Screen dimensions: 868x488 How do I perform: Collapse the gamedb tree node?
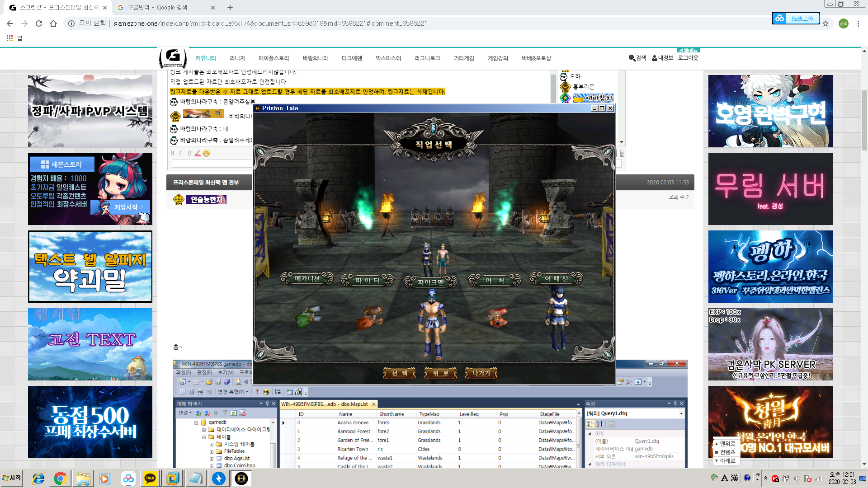point(196,423)
